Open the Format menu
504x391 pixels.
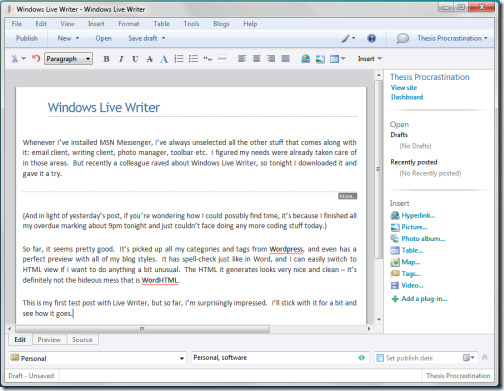coord(129,24)
